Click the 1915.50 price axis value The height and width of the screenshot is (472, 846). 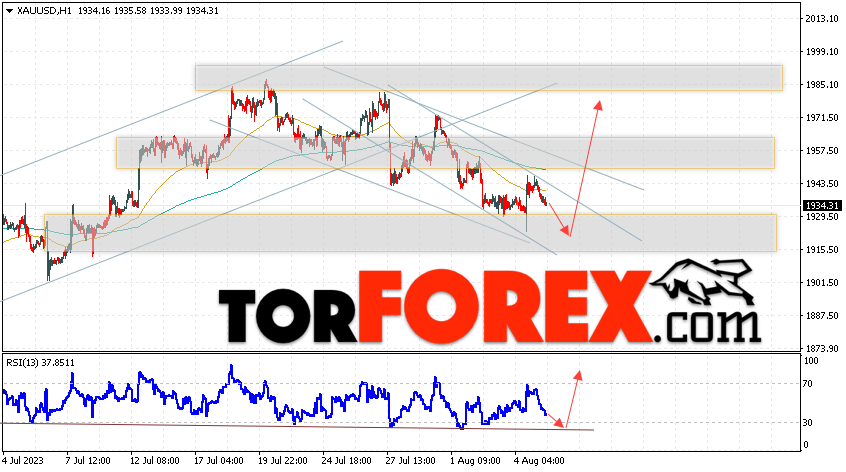pos(822,250)
